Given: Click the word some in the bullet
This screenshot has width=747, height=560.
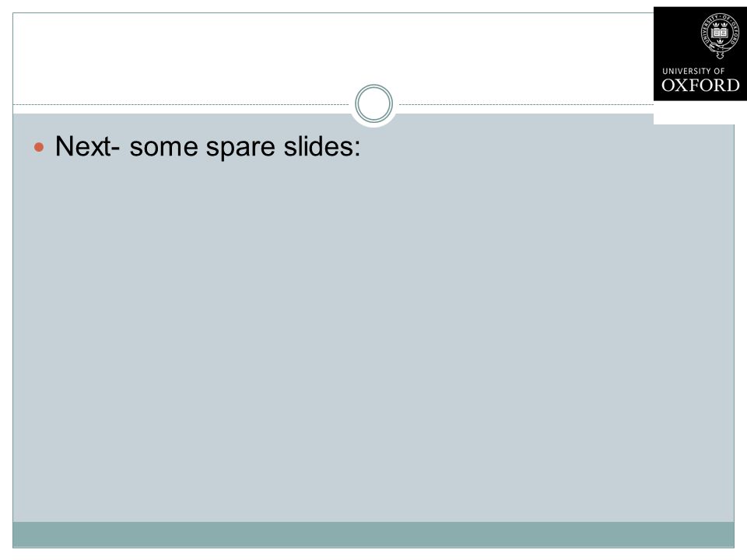Looking at the screenshot, I should (x=163, y=149).
